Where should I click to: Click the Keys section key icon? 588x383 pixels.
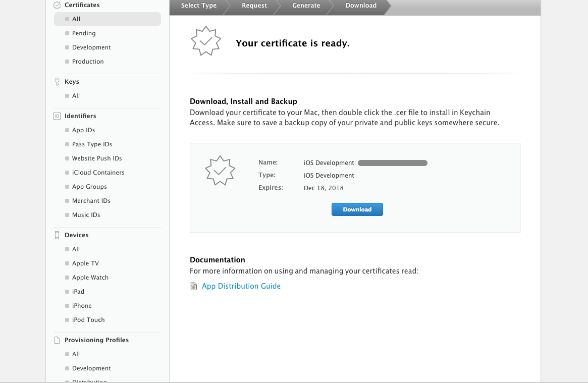[x=57, y=82]
